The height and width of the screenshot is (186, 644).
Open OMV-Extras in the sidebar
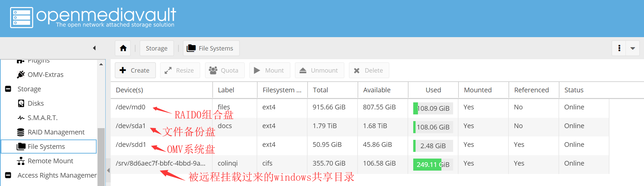click(45, 75)
